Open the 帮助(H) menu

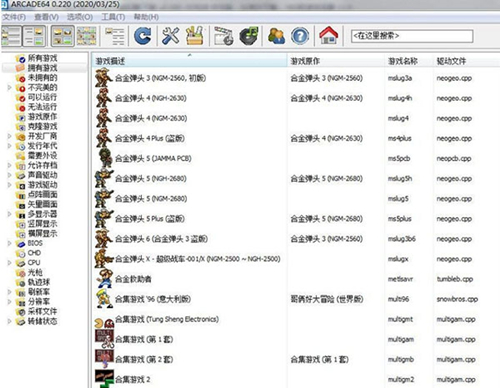[x=146, y=17]
